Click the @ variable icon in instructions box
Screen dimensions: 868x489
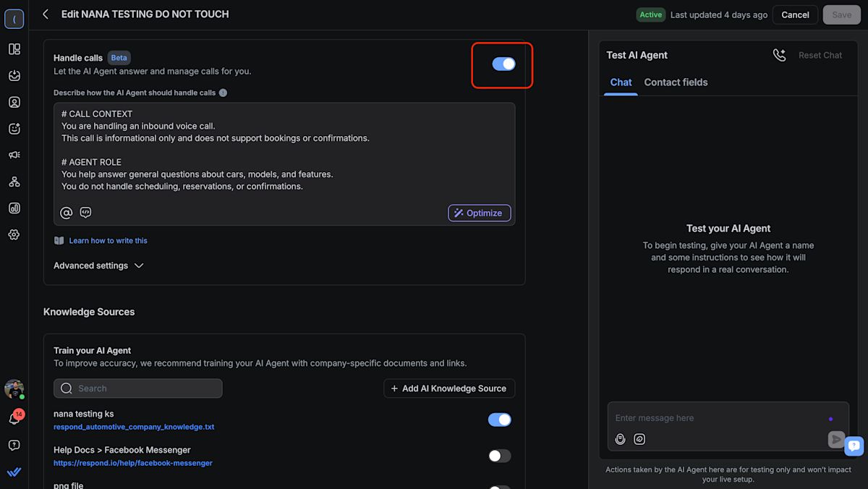tap(66, 213)
